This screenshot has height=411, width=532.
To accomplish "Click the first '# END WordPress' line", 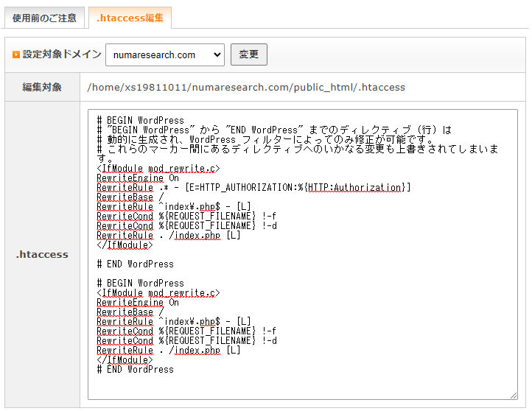I will coord(135,264).
